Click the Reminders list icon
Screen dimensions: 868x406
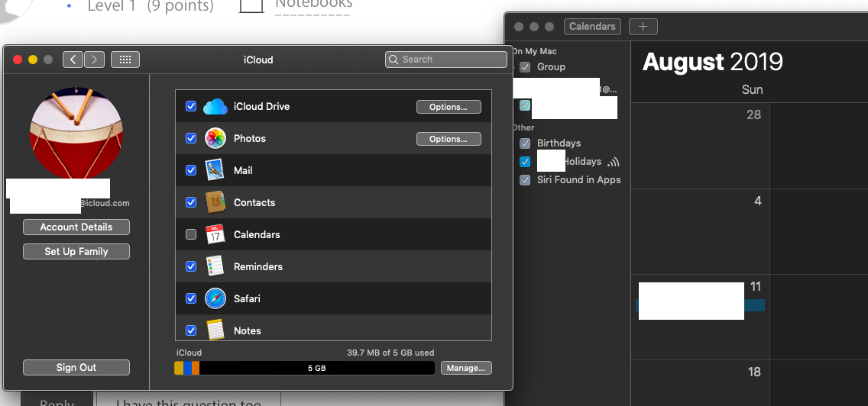click(215, 266)
